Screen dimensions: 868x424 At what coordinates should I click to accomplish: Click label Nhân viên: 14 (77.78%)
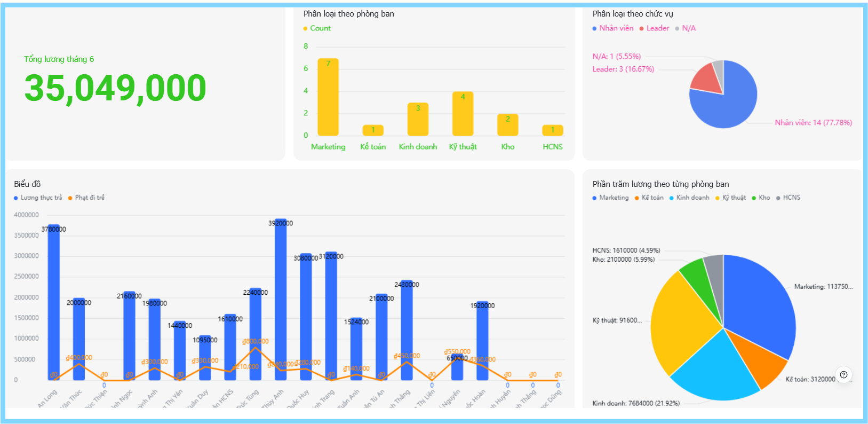click(813, 123)
